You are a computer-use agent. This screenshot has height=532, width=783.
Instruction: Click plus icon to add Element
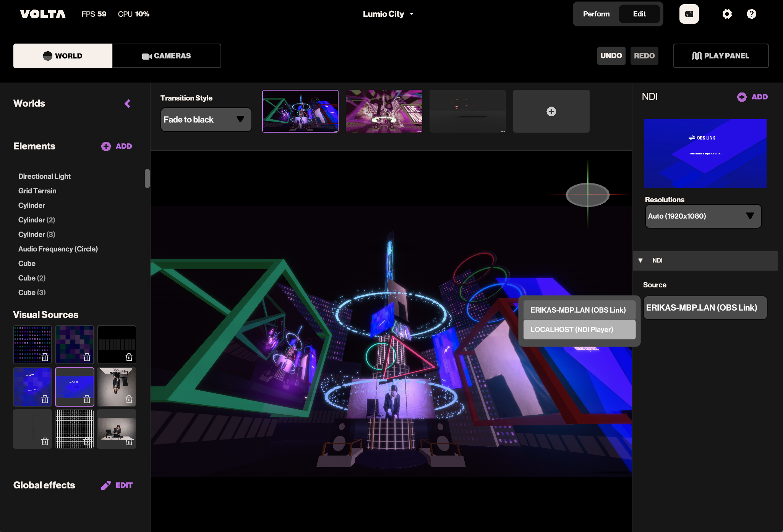[106, 146]
